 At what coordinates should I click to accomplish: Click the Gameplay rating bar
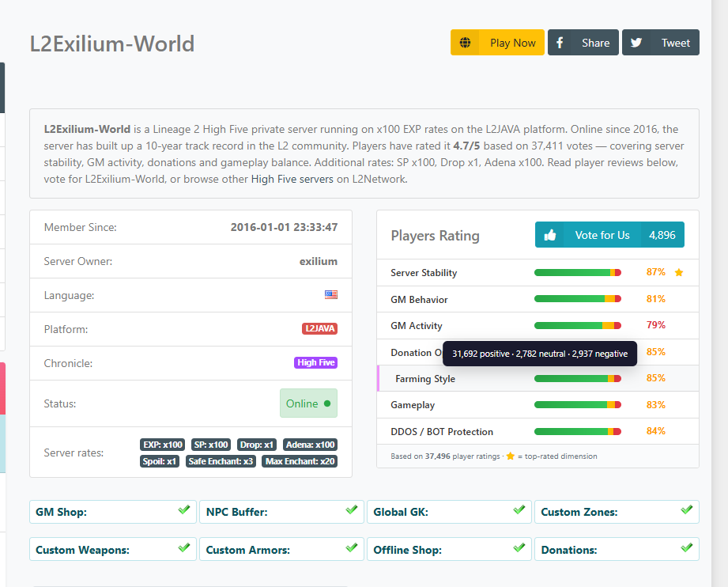click(x=578, y=405)
